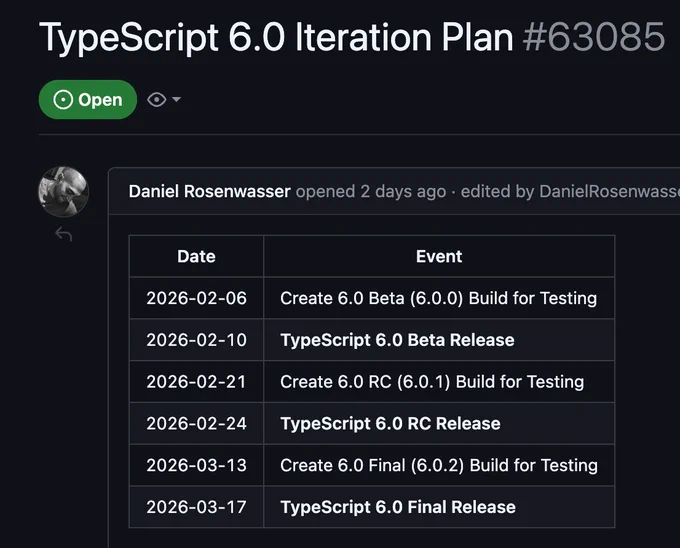Click the Date column header
This screenshot has width=680, height=548.
(196, 256)
